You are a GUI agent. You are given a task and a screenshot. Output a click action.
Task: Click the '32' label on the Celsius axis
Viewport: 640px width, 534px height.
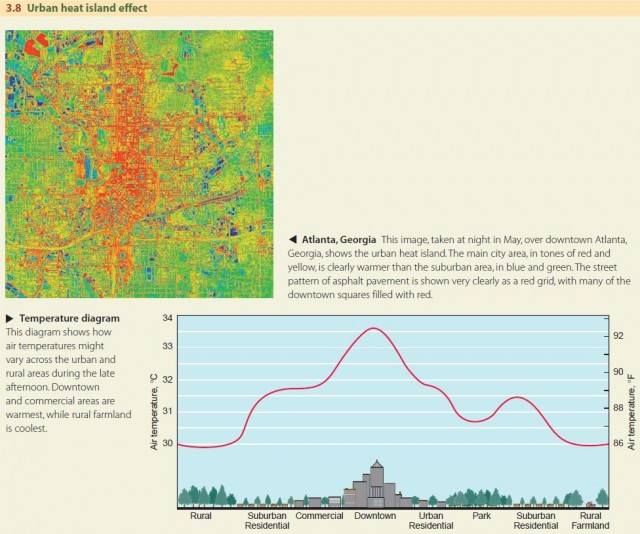168,379
